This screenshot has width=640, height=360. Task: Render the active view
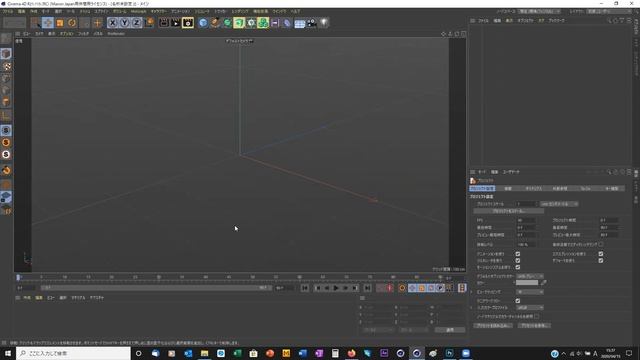tap(164, 23)
